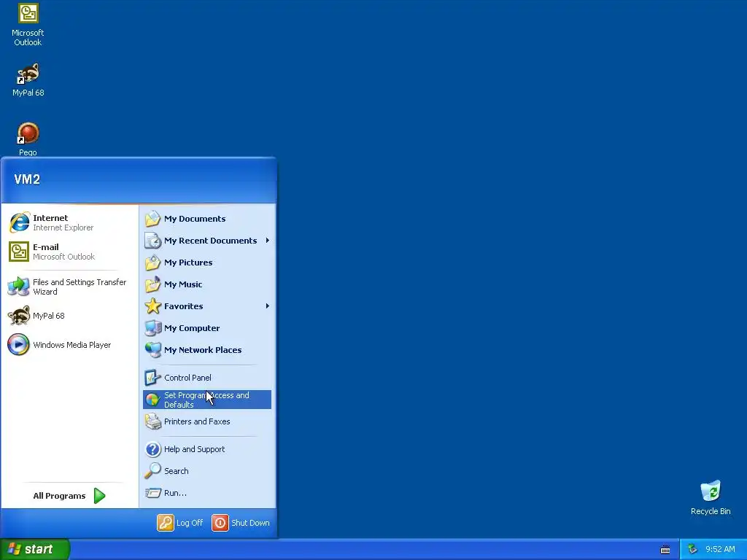Open E-mail Microsoft Outlook in Start menu
The height and width of the screenshot is (560, 747).
[70, 252]
